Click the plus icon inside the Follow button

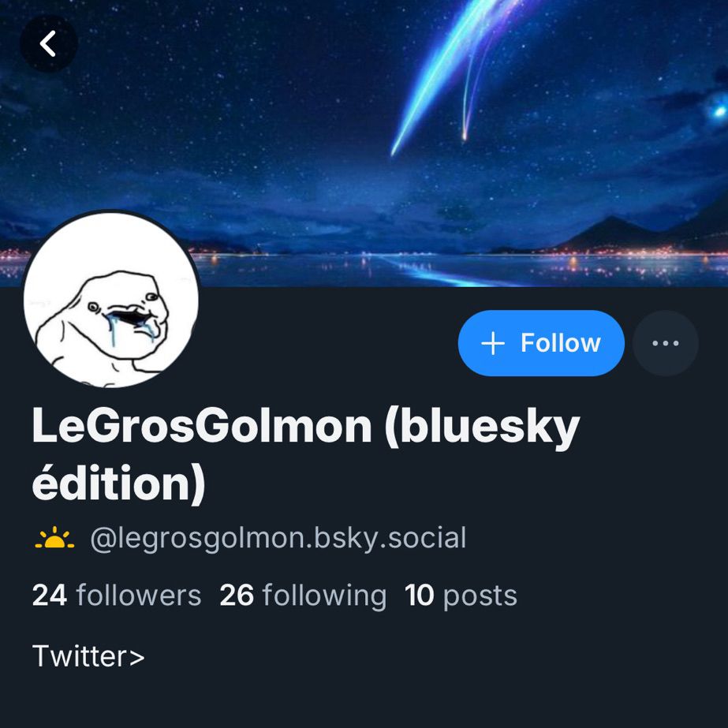click(x=493, y=344)
